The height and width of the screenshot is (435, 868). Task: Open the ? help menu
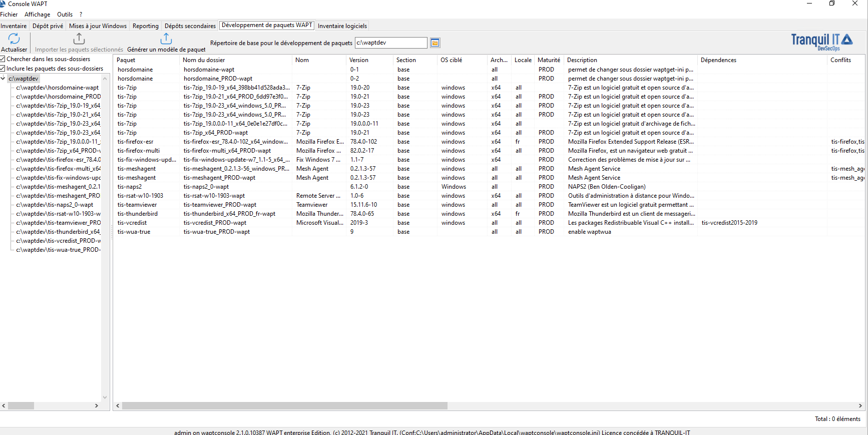tap(81, 15)
